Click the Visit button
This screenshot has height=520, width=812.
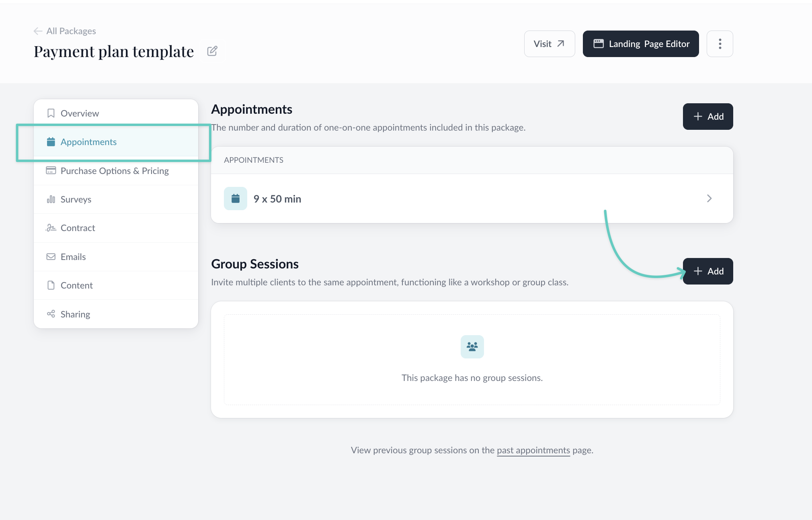tap(549, 44)
